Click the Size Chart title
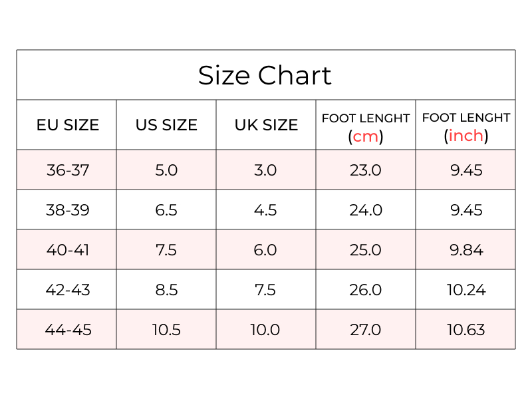The width and height of the screenshot is (532, 399). click(265, 75)
